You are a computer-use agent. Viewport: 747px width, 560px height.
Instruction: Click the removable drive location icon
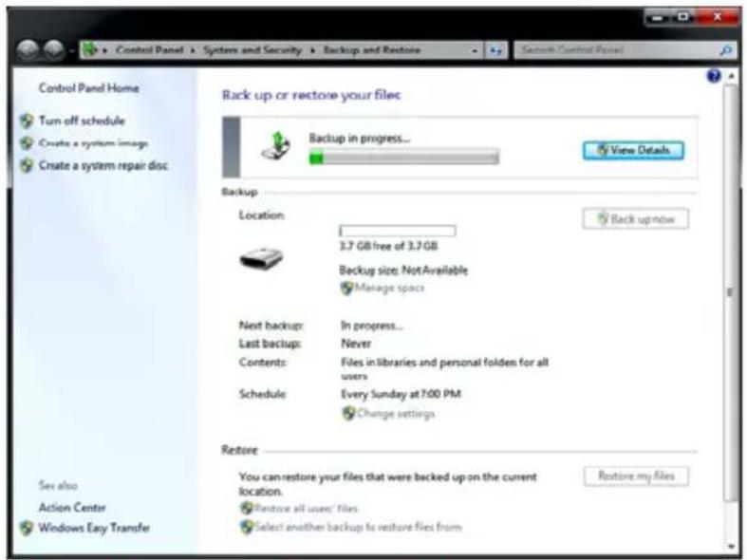point(261,259)
